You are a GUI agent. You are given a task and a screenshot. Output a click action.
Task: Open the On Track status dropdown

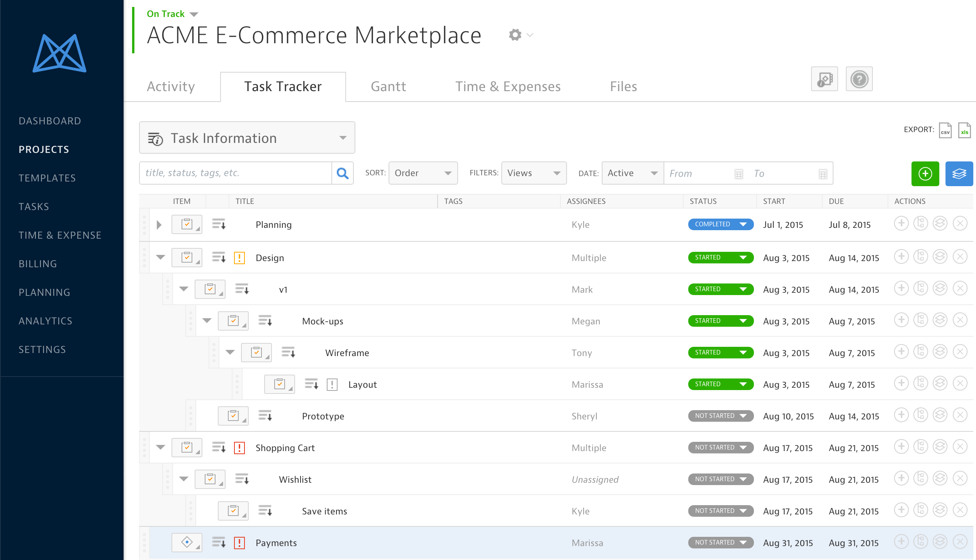pos(173,14)
